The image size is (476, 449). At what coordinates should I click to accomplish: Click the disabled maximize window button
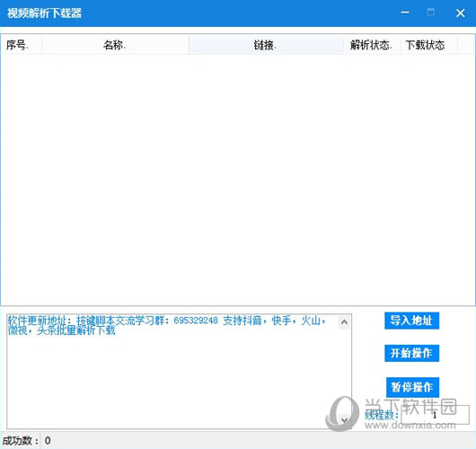(x=430, y=13)
